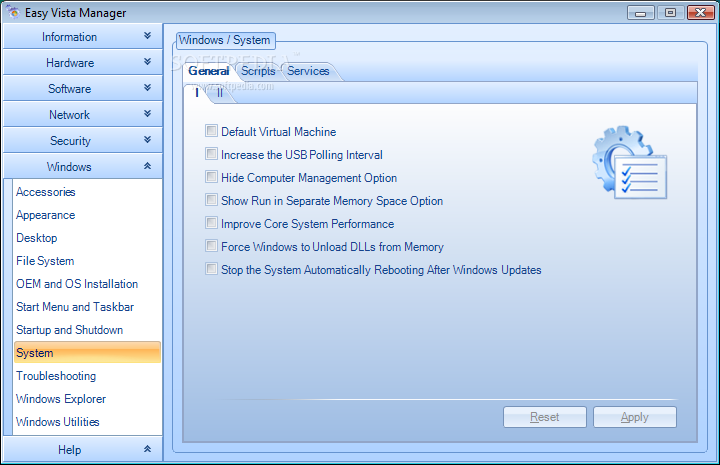Toggle the Help section chevron

pos(147,448)
